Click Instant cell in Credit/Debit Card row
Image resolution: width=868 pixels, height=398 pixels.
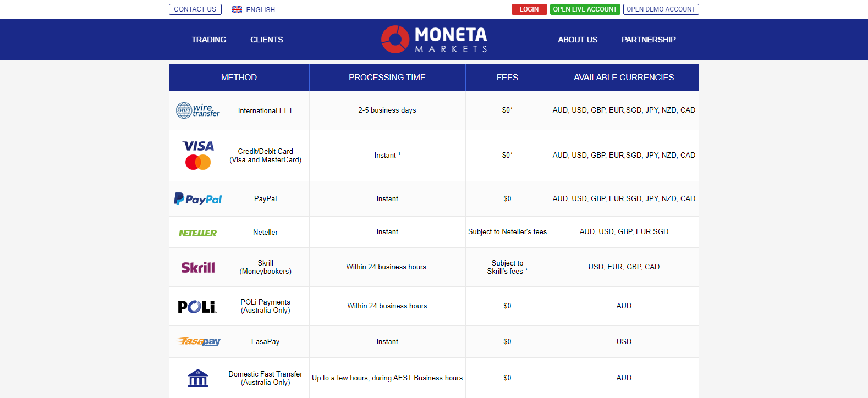387,156
